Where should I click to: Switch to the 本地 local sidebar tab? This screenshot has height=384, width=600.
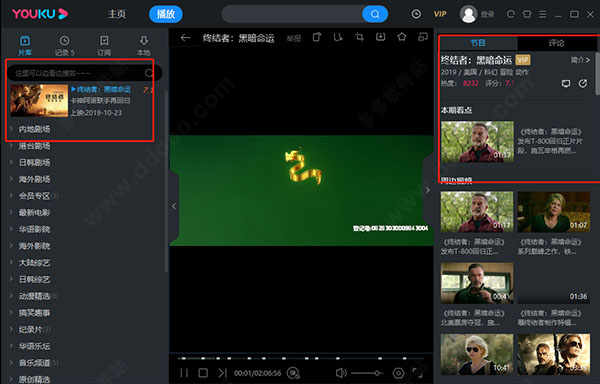pyautogui.click(x=144, y=45)
